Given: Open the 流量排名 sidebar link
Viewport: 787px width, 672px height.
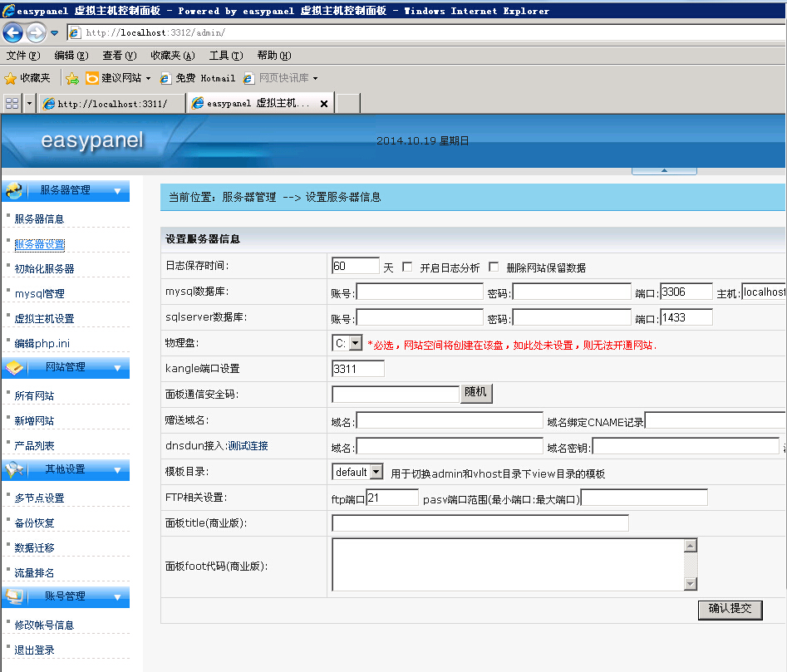Looking at the screenshot, I should click(34, 573).
